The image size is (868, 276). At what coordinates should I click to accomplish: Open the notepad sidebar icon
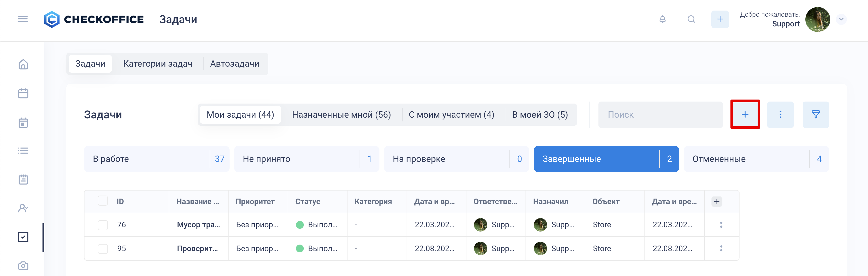[23, 179]
